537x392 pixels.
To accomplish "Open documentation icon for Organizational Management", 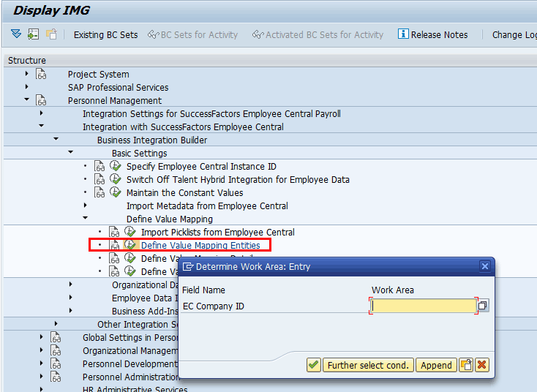I will 56,350.
